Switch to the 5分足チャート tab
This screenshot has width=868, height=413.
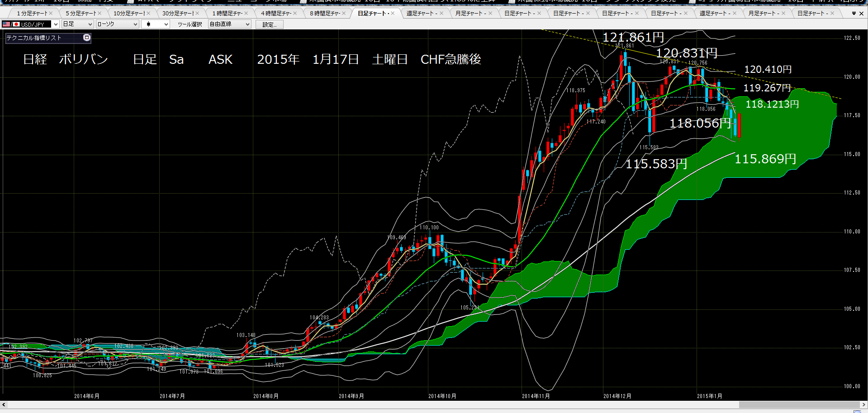point(81,14)
